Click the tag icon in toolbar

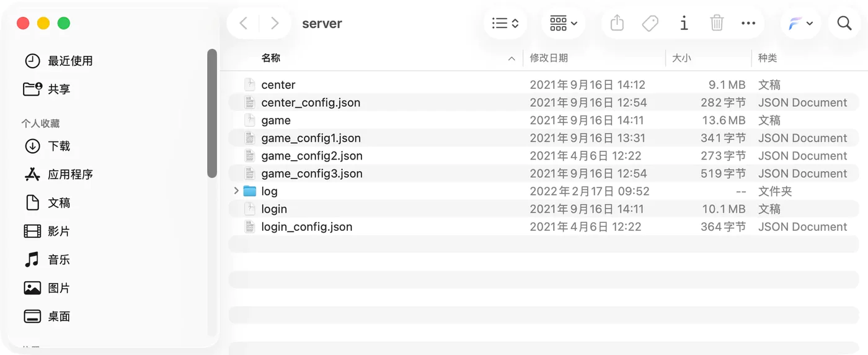pos(650,24)
